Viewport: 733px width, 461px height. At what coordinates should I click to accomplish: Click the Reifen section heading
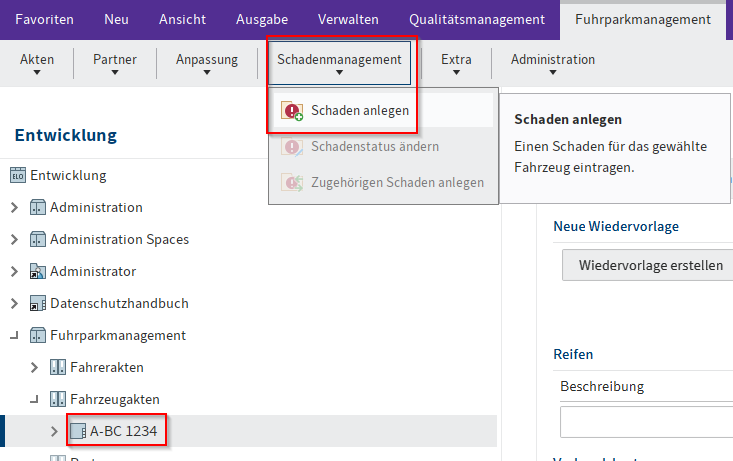(x=573, y=354)
